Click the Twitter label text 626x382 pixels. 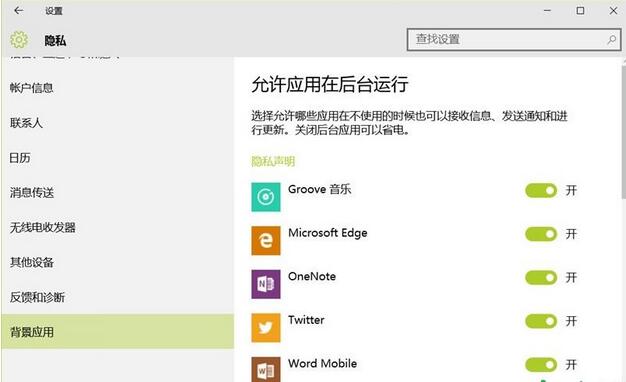click(306, 320)
